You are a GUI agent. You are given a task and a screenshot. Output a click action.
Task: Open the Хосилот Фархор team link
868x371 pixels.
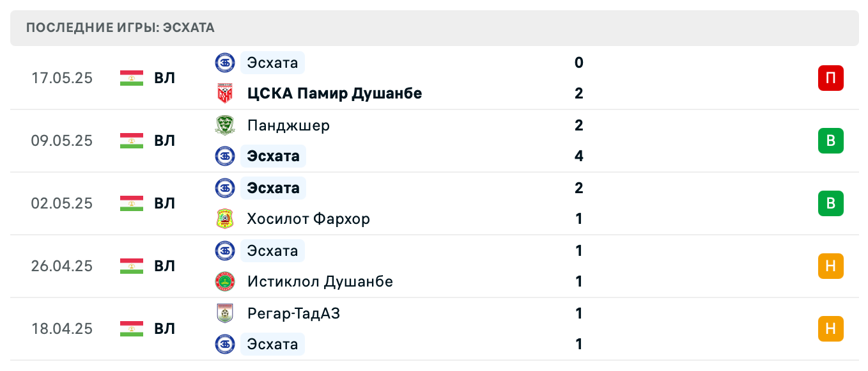click(309, 219)
